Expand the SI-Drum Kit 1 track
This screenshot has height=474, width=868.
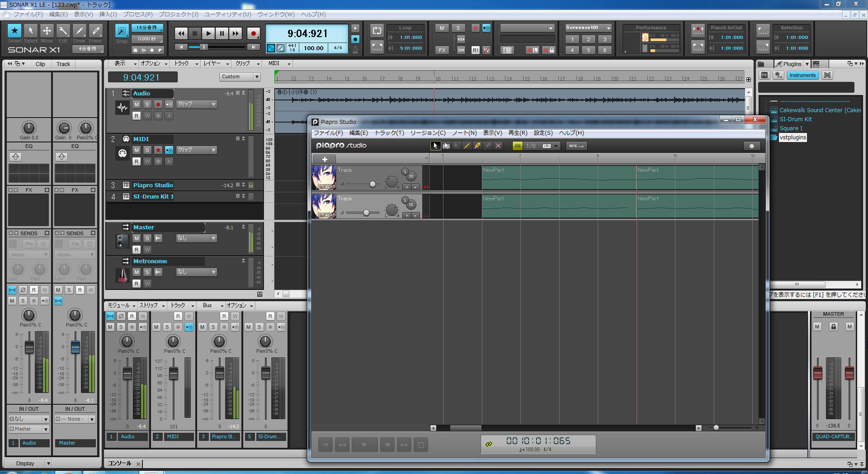coord(243,196)
